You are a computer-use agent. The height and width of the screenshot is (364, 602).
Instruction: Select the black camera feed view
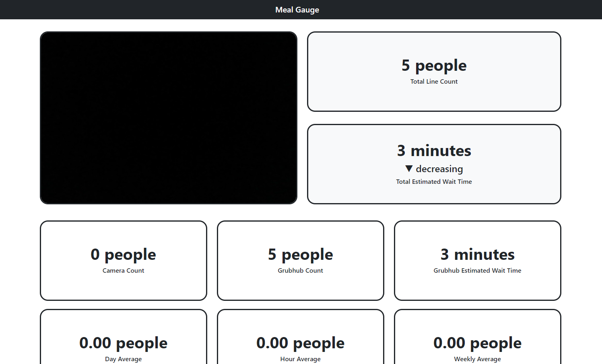coord(168,118)
